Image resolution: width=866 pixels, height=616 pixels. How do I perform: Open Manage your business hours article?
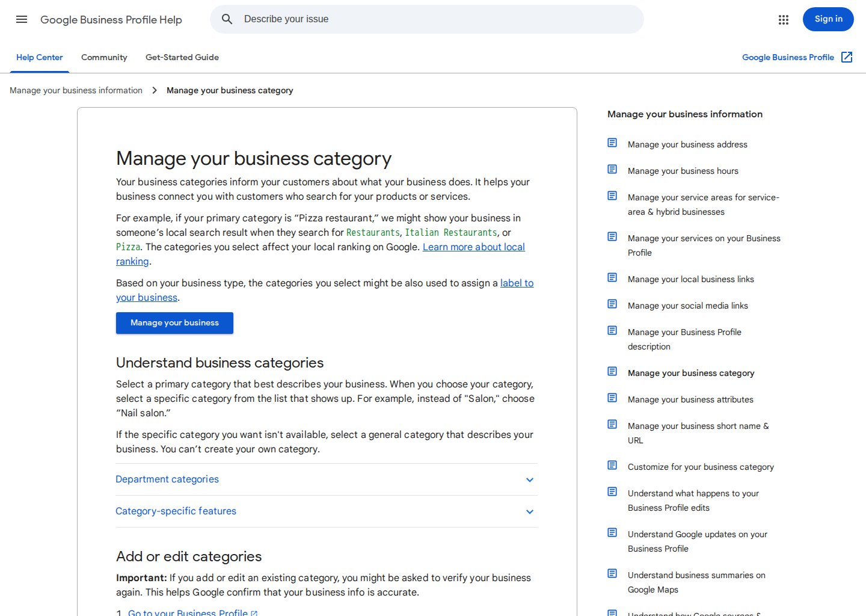[683, 171]
